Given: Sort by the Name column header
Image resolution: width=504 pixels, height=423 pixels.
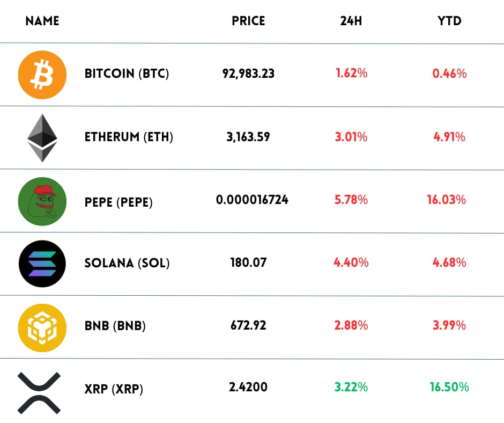Looking at the screenshot, I should 42,21.
